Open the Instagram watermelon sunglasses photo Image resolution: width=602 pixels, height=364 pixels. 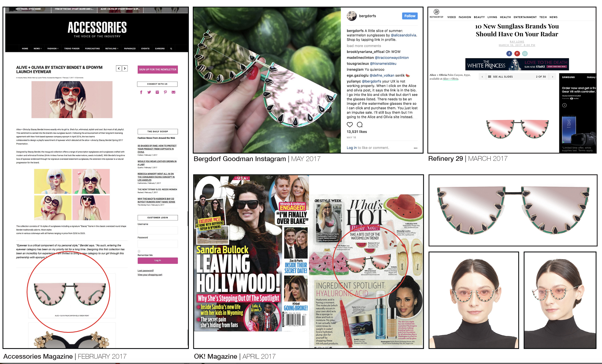tap(267, 80)
